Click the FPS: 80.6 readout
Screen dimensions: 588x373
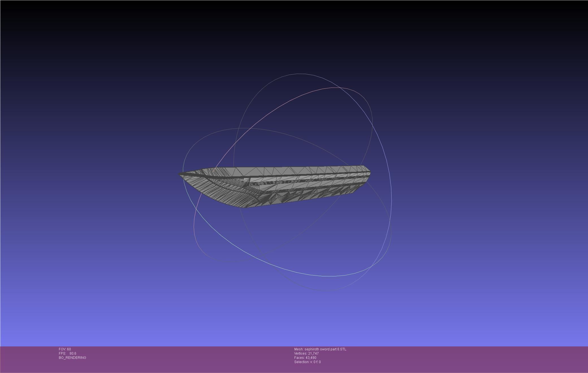tap(67, 354)
